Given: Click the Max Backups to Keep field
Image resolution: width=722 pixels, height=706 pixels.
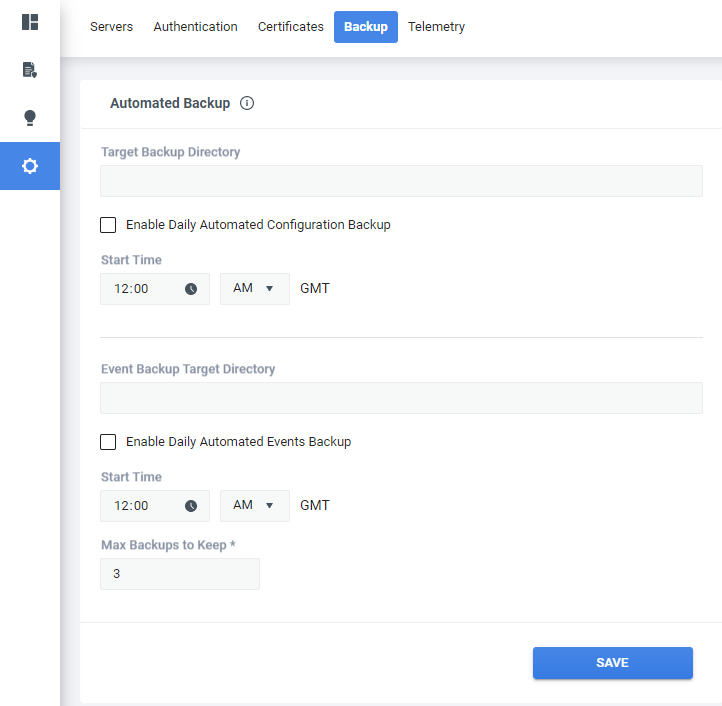Looking at the screenshot, I should tap(180, 574).
